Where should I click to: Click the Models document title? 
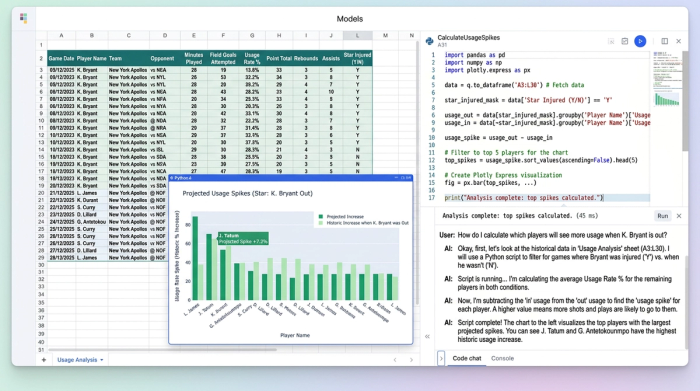point(350,19)
